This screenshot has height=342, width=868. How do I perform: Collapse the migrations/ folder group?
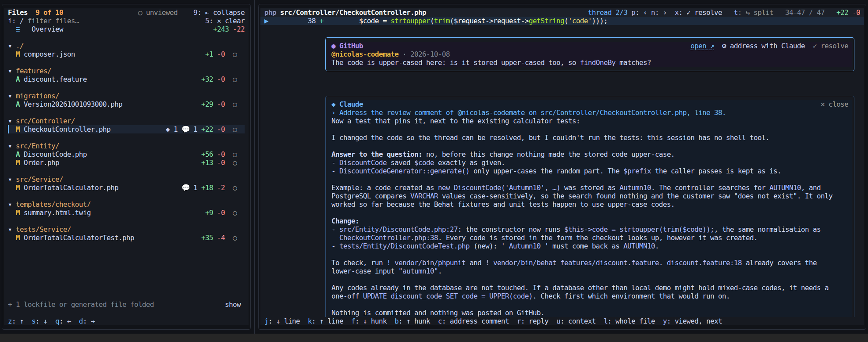(x=10, y=96)
